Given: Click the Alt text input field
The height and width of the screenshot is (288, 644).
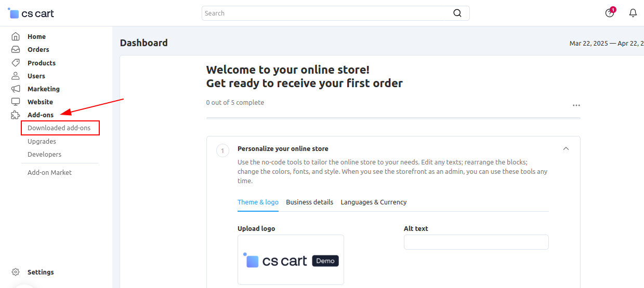Looking at the screenshot, I should [x=476, y=242].
